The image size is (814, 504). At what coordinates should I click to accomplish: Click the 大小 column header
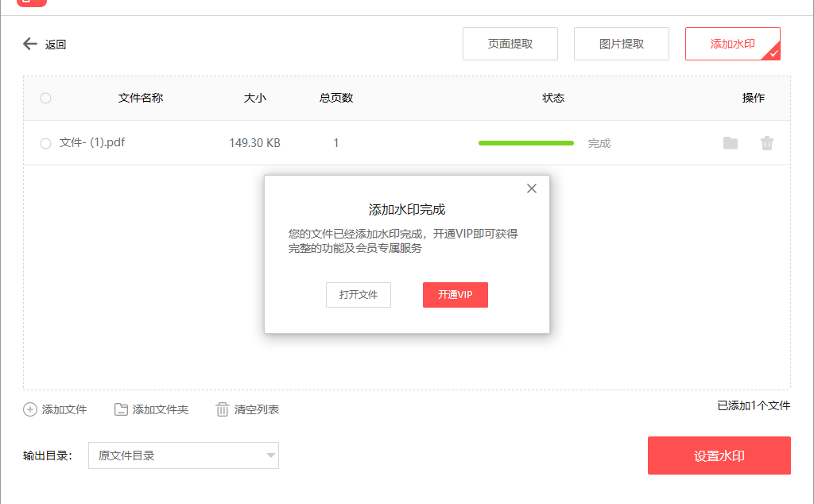255,98
